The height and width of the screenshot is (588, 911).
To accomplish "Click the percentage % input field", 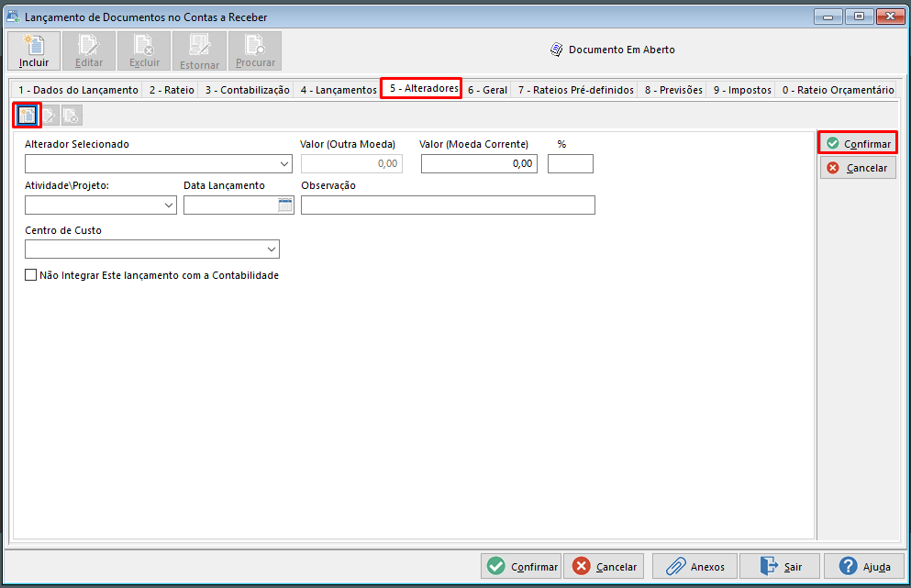I will [571, 164].
